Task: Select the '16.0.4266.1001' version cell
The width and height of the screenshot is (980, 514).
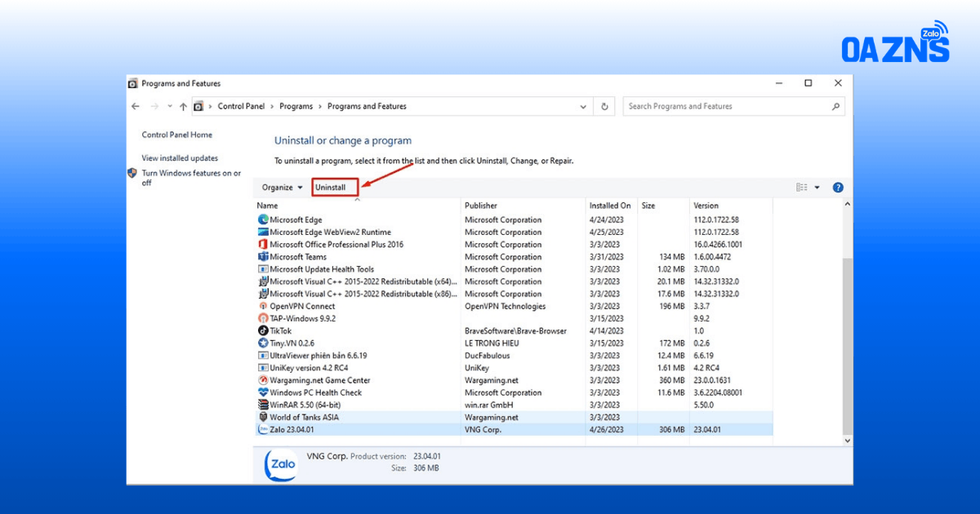Action: point(719,244)
